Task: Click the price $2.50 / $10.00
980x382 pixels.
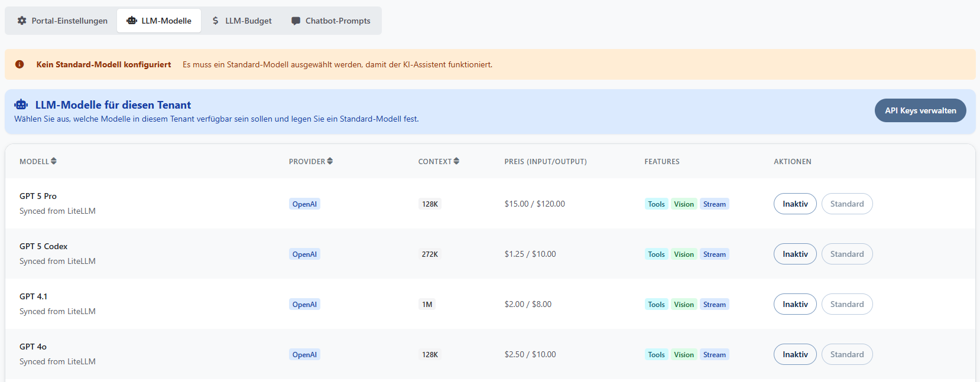Action: click(530, 354)
